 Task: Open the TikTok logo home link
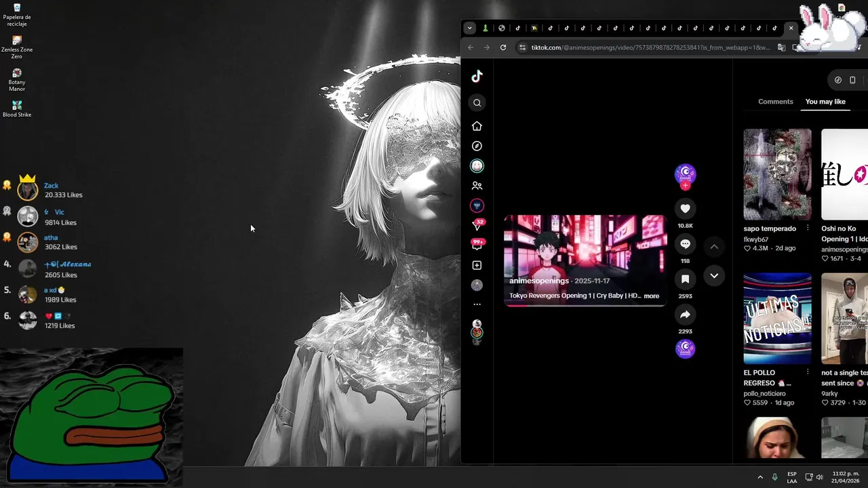(x=477, y=76)
